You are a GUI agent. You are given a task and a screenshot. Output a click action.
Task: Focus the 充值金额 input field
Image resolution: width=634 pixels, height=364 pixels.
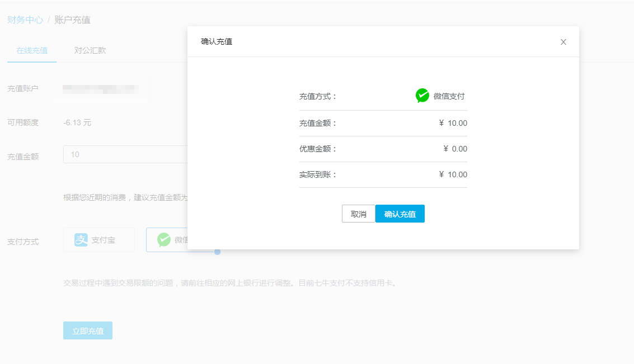(124, 154)
